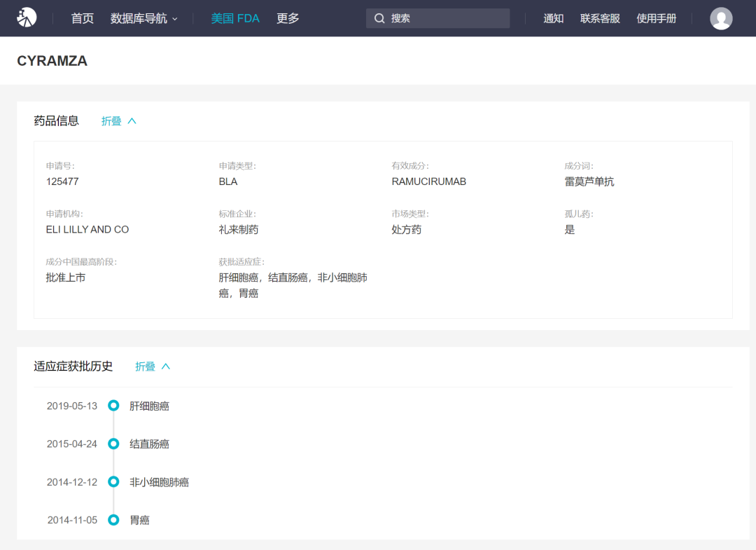Screen dimensions: 756x550
Task: Click the BLA application type value
Action: click(x=228, y=181)
